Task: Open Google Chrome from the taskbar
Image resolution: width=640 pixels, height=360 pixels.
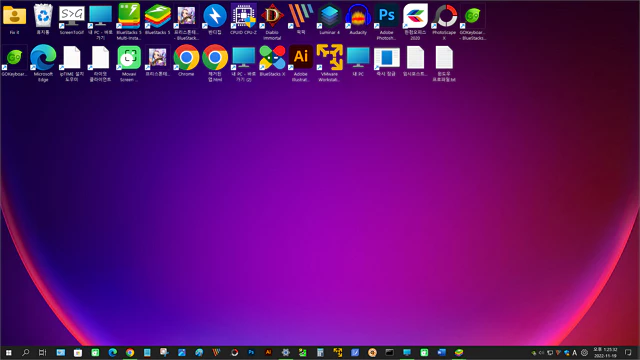Action: 130,352
